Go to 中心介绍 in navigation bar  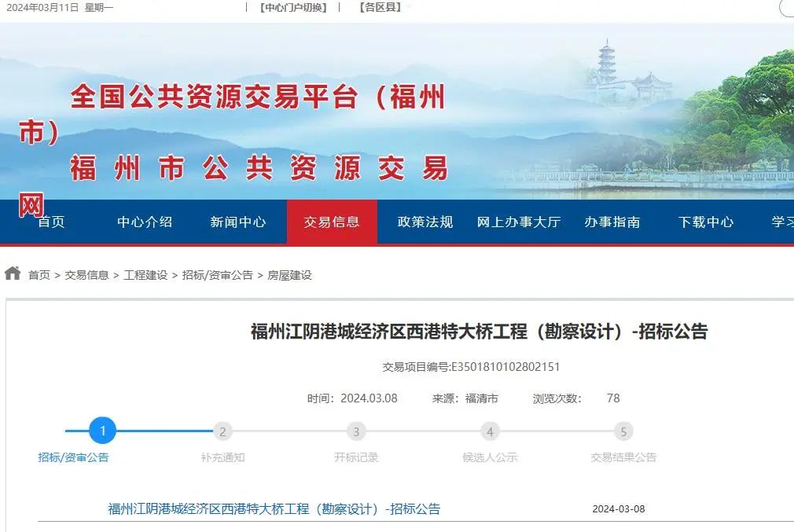click(x=145, y=222)
